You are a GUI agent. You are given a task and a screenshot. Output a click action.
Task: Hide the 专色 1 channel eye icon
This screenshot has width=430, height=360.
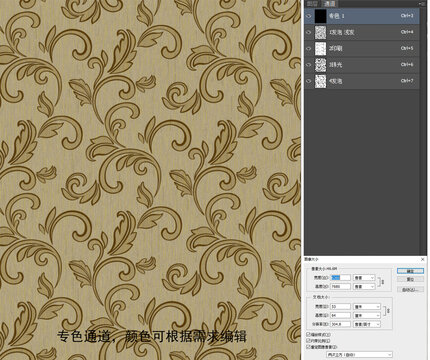pyautogui.click(x=309, y=16)
